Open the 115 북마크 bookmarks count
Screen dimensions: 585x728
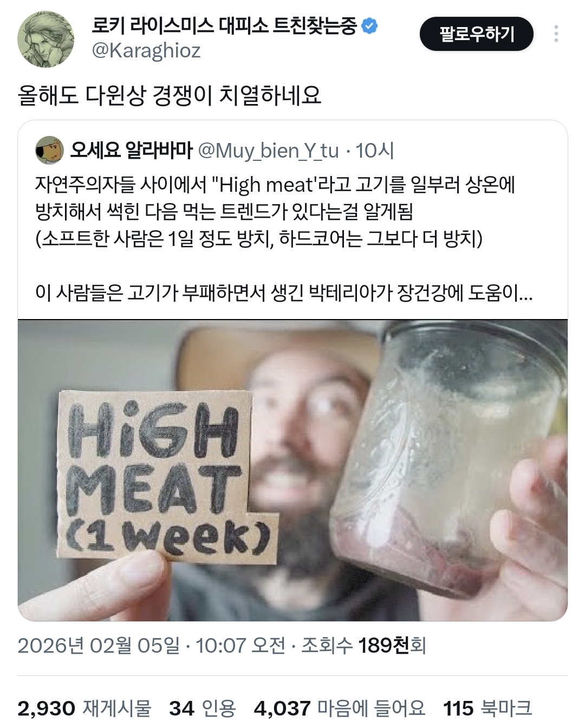coord(487,708)
